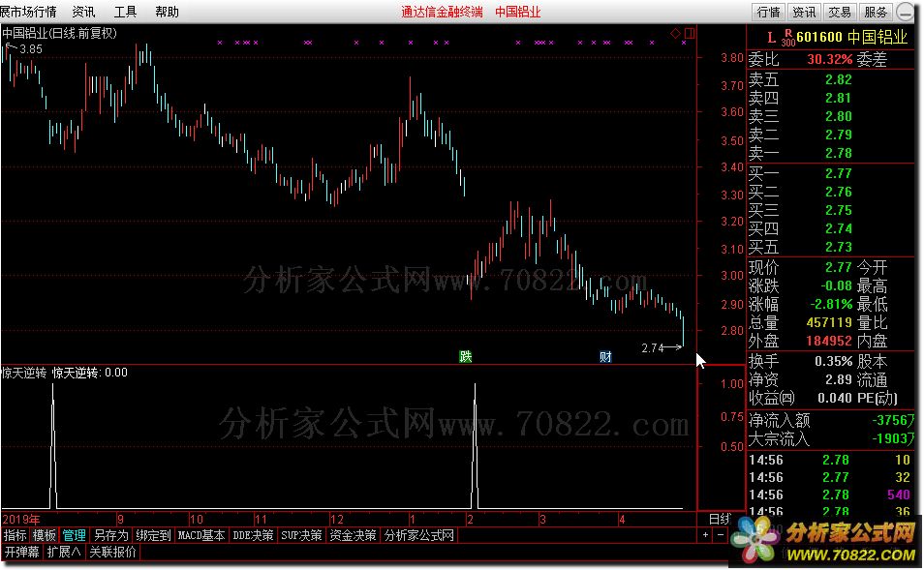924x570 pixels.
Task: Click the 净流入额 row
Action: pyautogui.click(x=831, y=420)
